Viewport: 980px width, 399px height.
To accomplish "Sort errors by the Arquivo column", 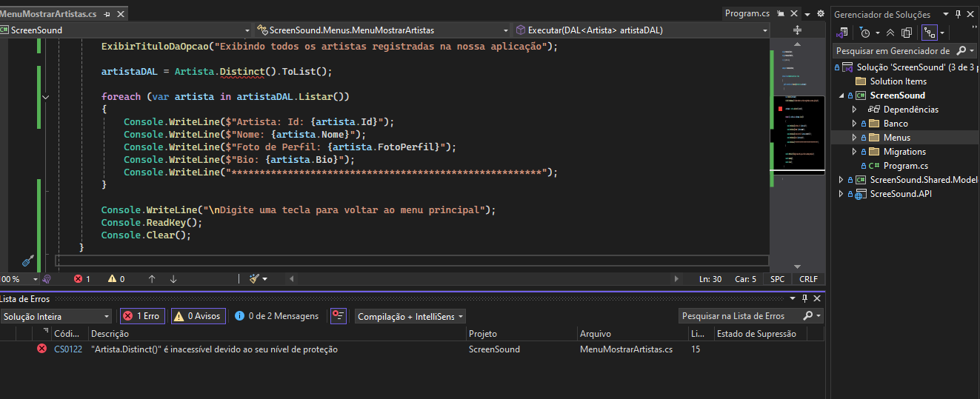I will pos(633,334).
